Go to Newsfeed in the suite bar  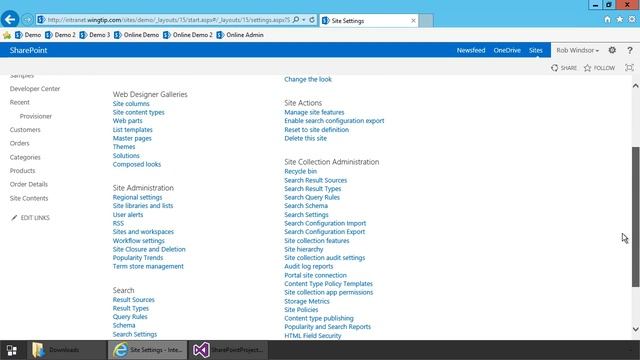(471, 50)
